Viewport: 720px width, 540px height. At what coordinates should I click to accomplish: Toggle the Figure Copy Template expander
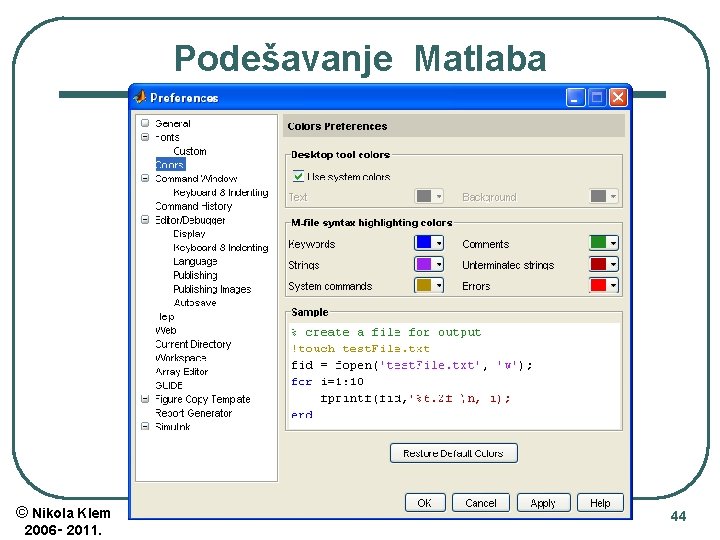(x=145, y=399)
